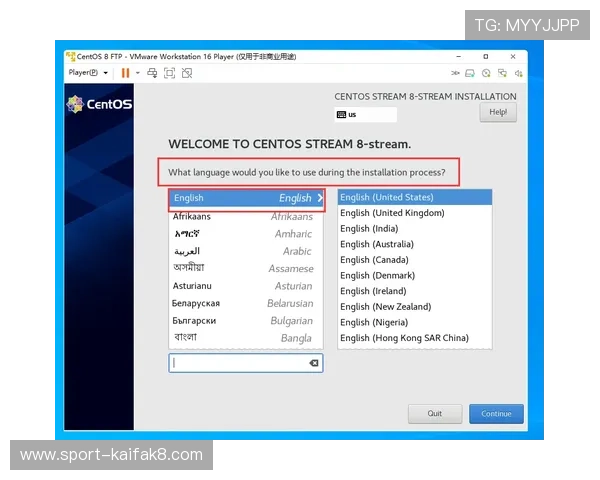Choose English (United Kingdom) locale

click(x=393, y=212)
